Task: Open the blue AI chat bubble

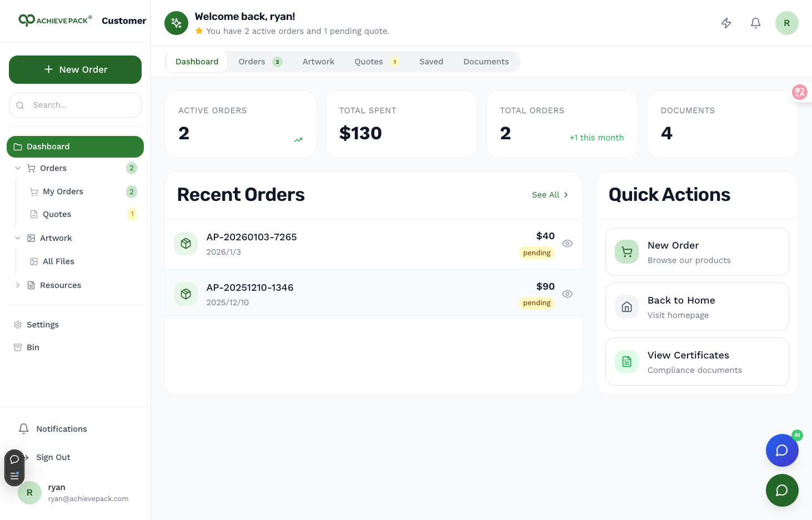Action: (x=782, y=450)
